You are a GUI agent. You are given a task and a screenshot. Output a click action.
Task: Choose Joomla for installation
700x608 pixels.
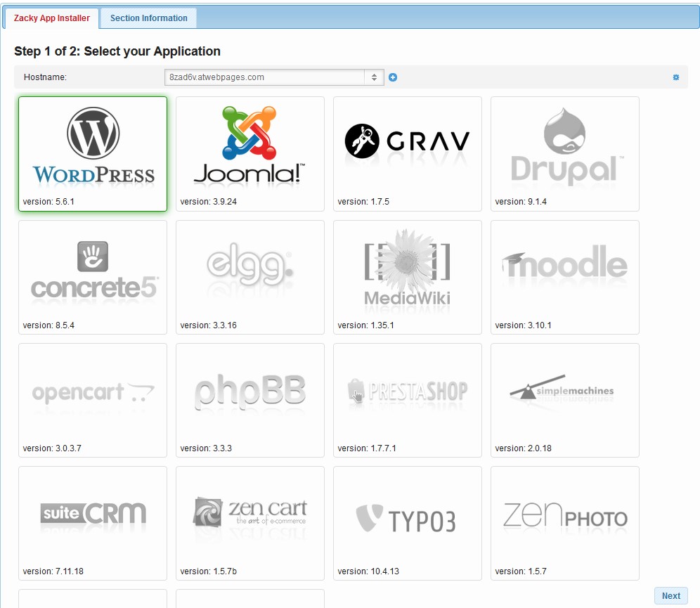pyautogui.click(x=250, y=153)
